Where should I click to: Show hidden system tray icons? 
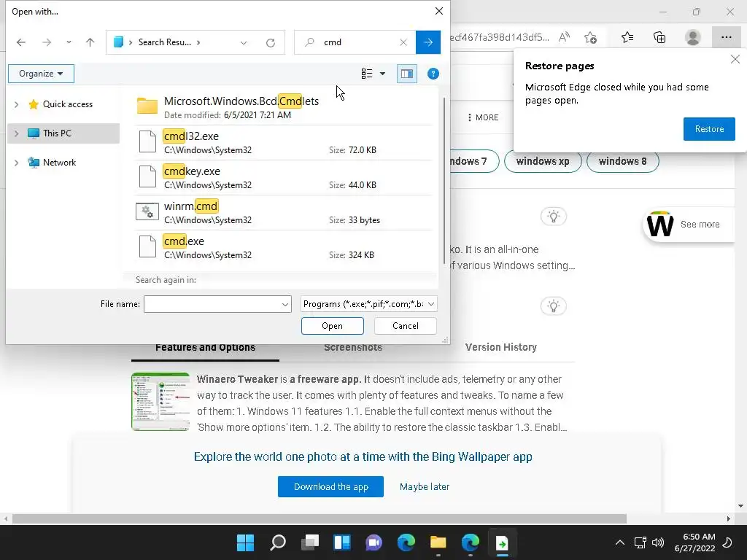[x=620, y=542]
